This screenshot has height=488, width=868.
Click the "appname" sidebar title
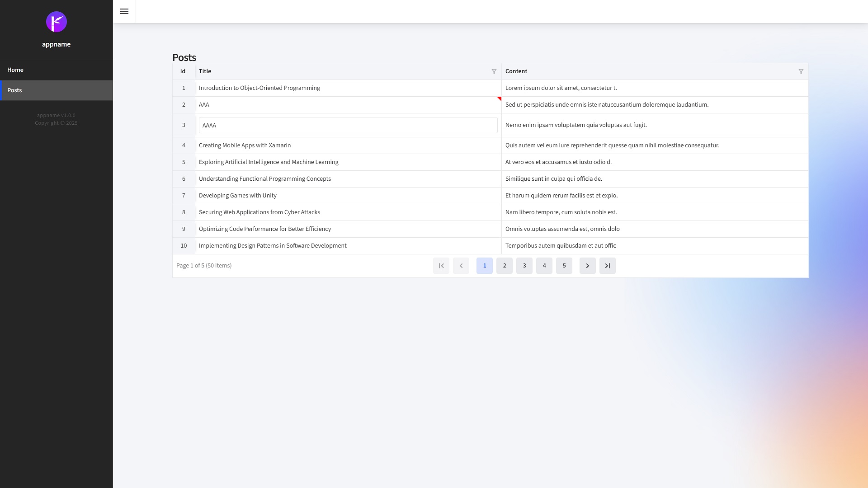point(57,44)
